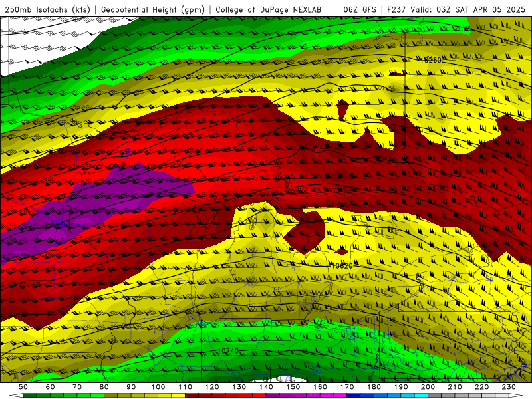Select the purple swatch just right of 140
532x399 pixels.
[273, 396]
